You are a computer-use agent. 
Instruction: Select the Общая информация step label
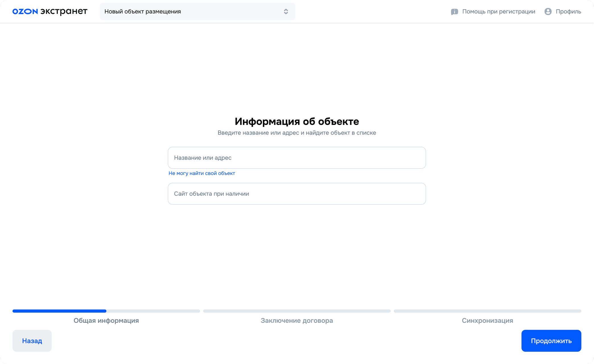[x=106, y=320]
